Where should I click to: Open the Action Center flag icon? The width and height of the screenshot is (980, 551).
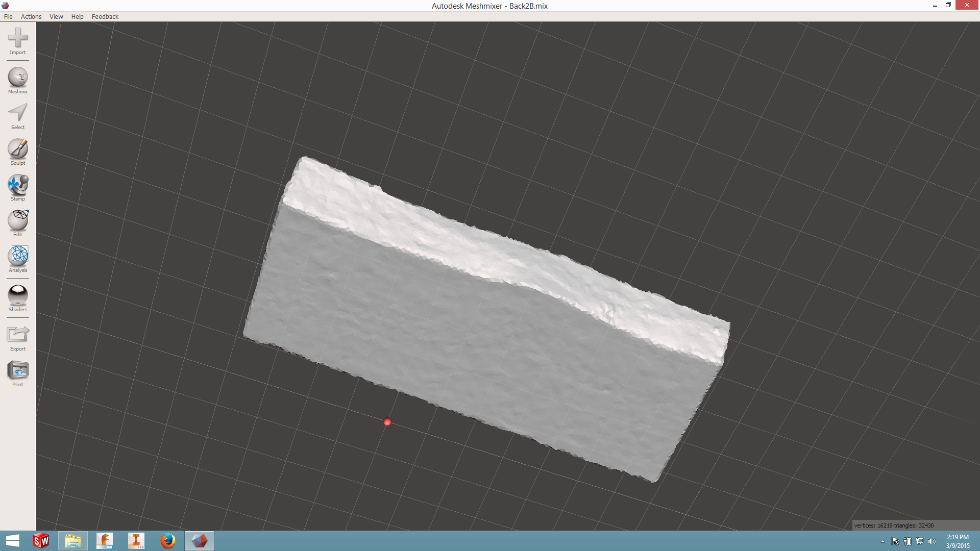(895, 541)
